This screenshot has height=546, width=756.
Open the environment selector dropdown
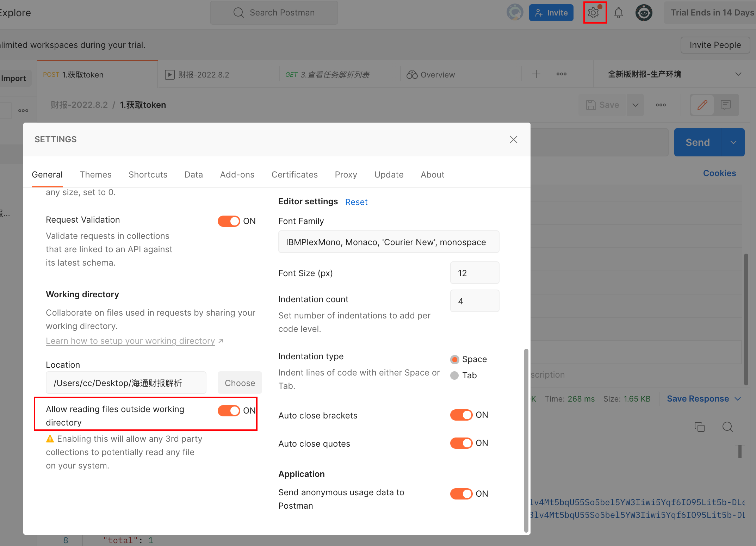(x=738, y=74)
